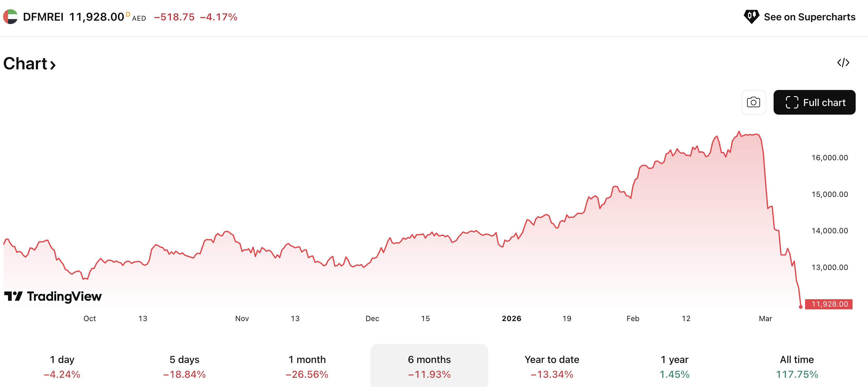Image resolution: width=868 pixels, height=387 pixels.
Task: Click the chevron arrow beside Chart
Action: click(x=53, y=65)
